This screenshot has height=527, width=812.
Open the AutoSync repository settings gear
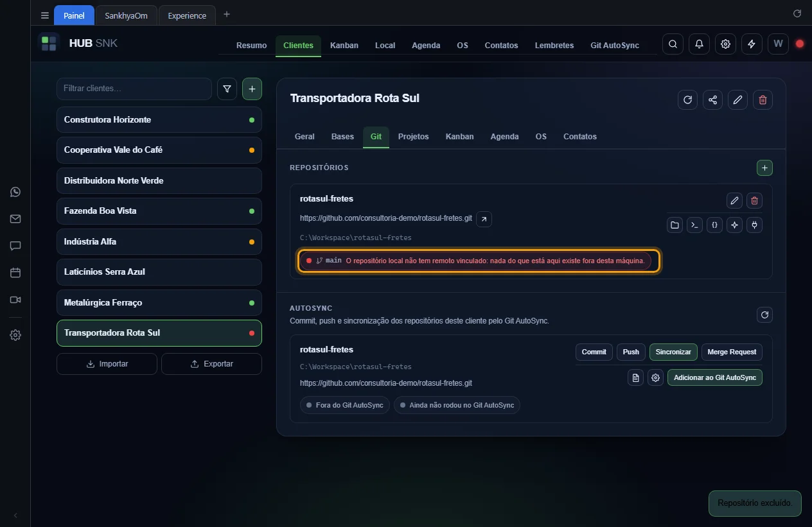(655, 377)
